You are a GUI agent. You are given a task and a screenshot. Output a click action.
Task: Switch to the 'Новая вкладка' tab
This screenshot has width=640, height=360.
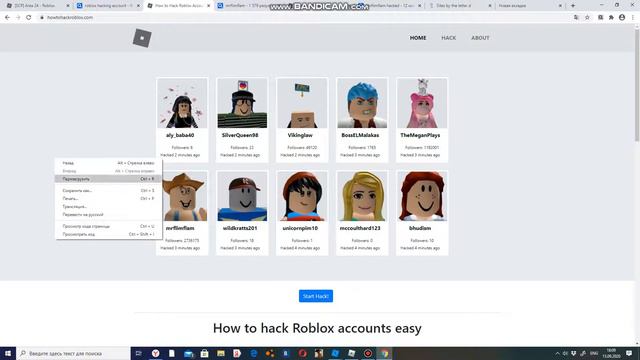(x=529, y=6)
